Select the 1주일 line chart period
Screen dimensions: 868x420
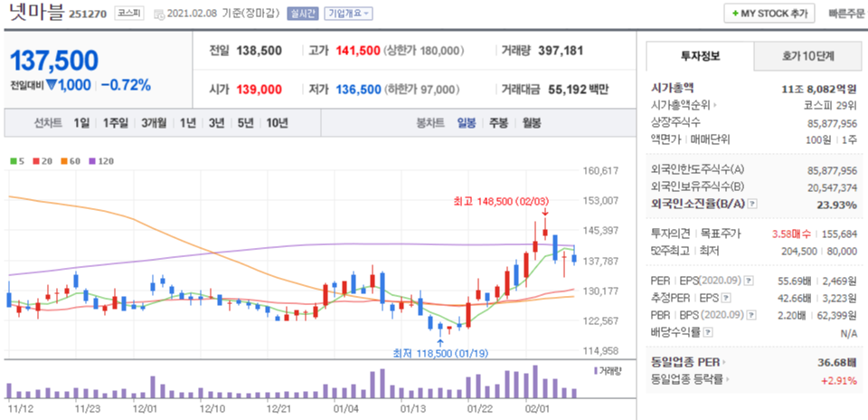(x=115, y=123)
